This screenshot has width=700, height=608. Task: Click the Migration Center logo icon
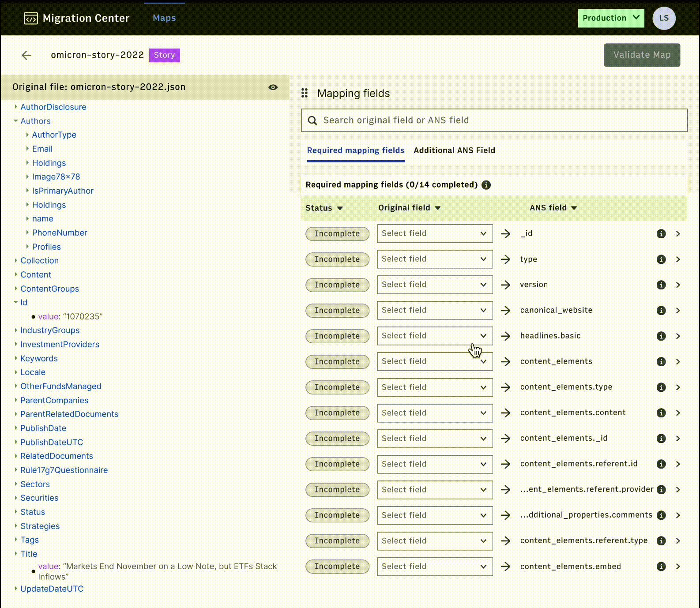pyautogui.click(x=30, y=18)
